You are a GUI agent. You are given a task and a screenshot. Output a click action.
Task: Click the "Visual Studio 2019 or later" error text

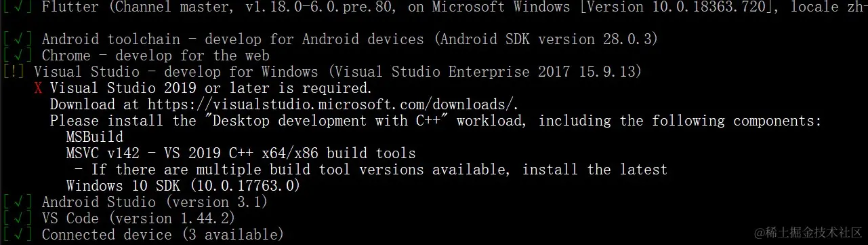coord(211,88)
